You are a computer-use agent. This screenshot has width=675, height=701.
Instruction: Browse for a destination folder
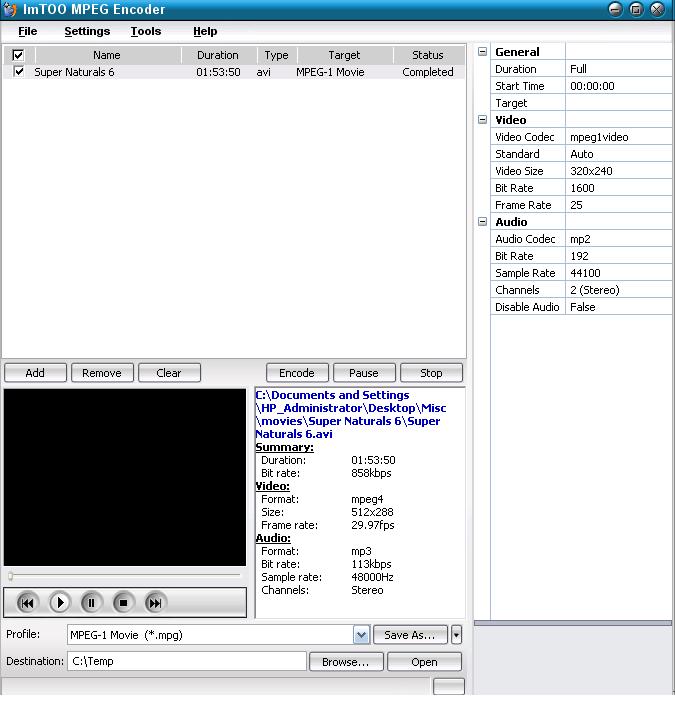tap(346, 662)
